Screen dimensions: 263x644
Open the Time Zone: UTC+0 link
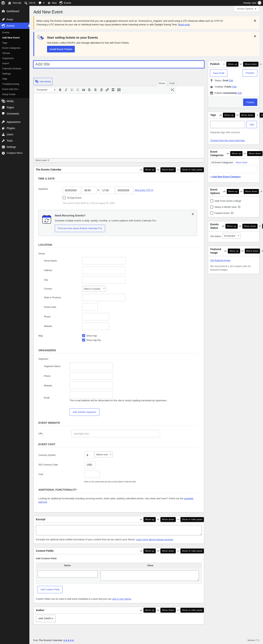[x=144, y=190]
